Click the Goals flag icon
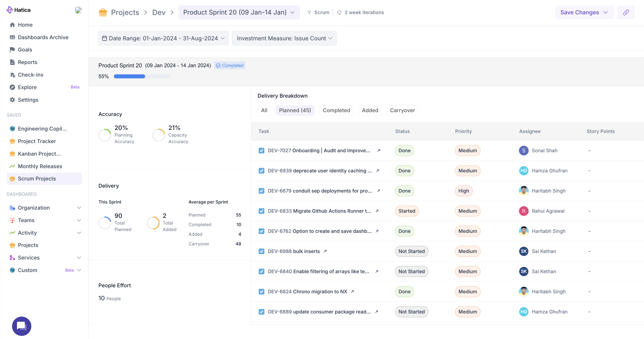Image resolution: width=644 pixels, height=339 pixels. click(12, 49)
